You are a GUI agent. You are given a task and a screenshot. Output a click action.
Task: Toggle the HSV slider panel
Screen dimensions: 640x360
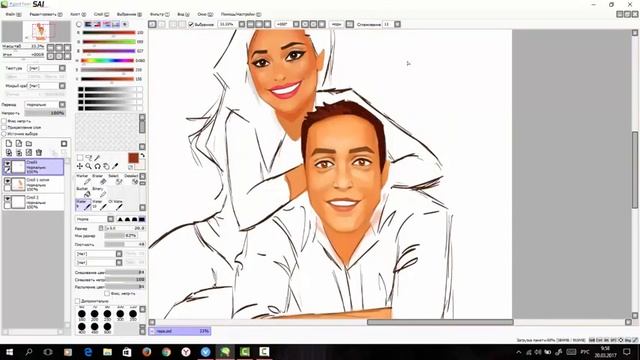98,24
